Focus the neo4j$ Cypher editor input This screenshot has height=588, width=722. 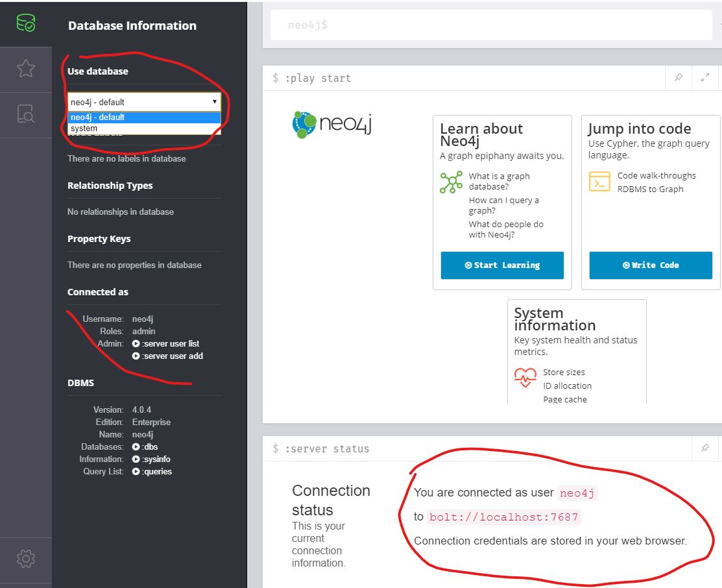coord(491,25)
